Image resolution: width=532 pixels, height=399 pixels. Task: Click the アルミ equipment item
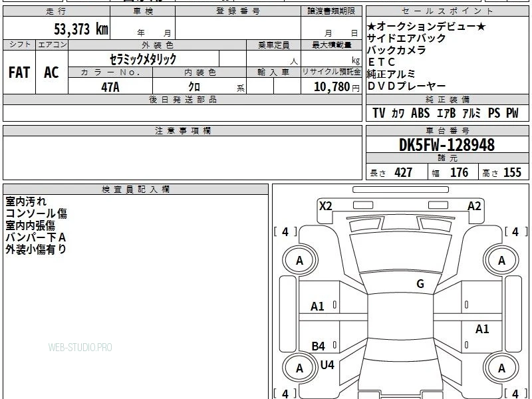(471, 113)
